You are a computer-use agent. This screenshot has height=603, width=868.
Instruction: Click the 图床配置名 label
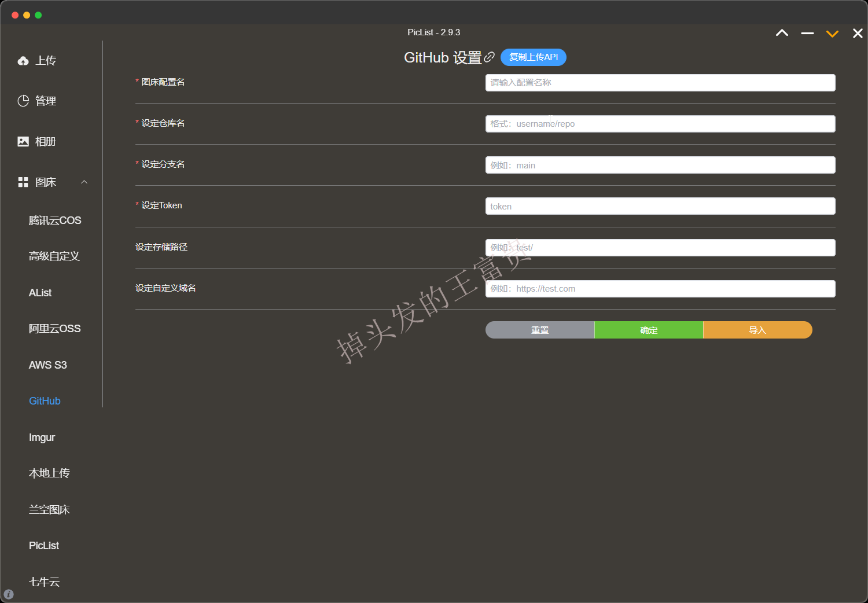[x=163, y=82]
